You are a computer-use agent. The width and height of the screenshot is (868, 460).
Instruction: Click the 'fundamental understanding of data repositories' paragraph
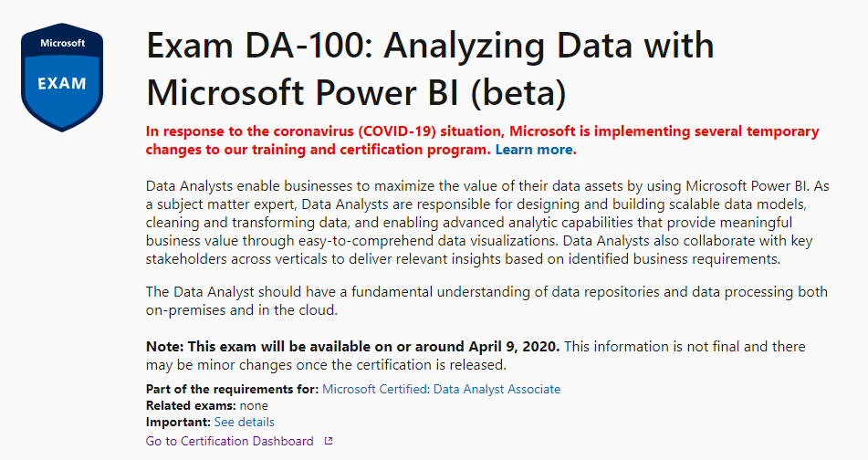(x=486, y=300)
